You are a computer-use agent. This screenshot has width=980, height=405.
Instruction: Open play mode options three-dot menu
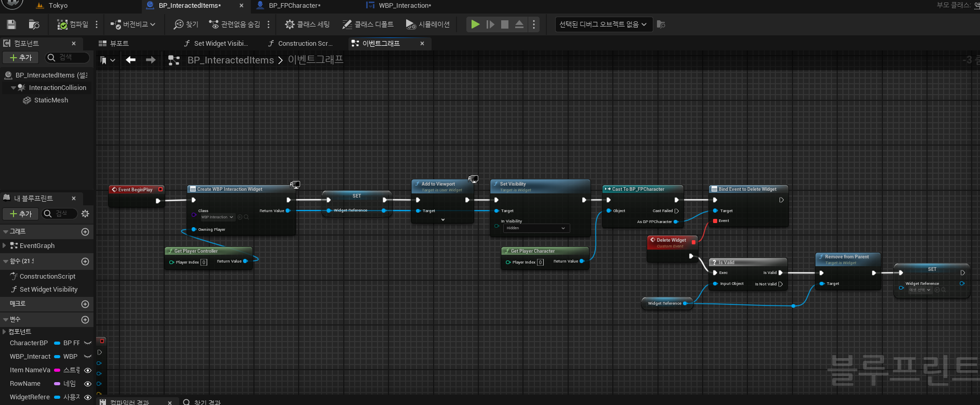[x=534, y=24]
